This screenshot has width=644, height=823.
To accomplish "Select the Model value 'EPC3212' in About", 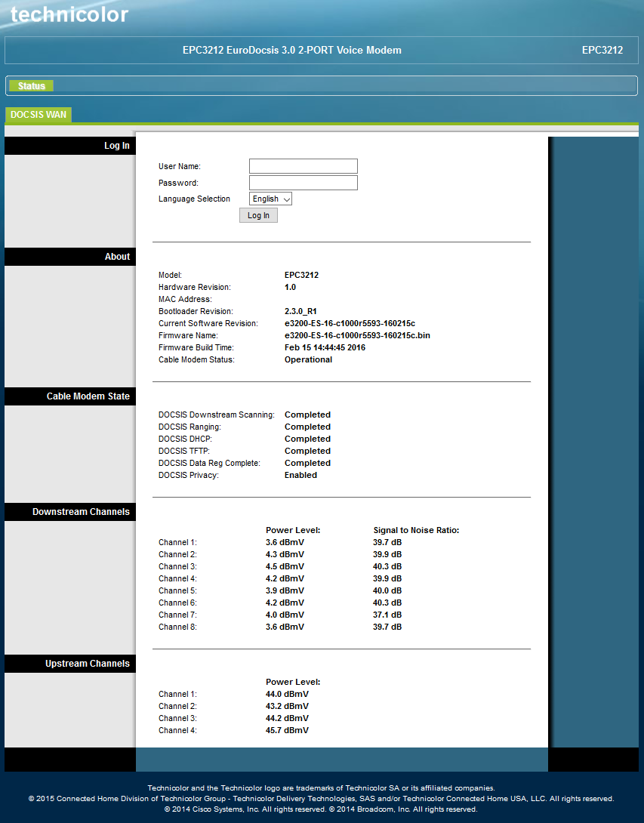I will tap(301, 275).
